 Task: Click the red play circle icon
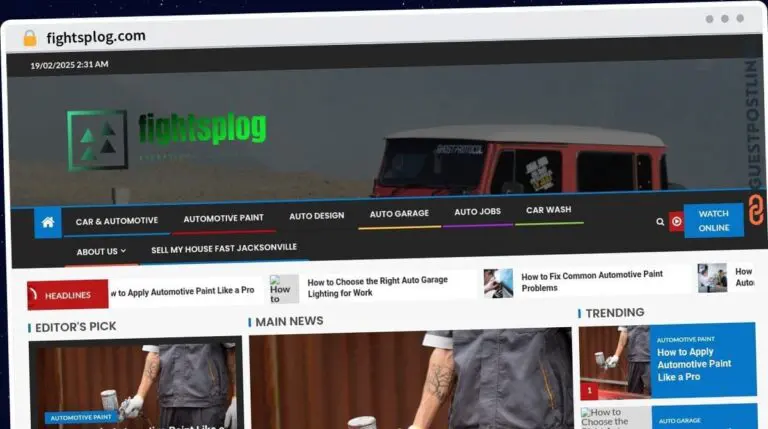click(x=676, y=221)
